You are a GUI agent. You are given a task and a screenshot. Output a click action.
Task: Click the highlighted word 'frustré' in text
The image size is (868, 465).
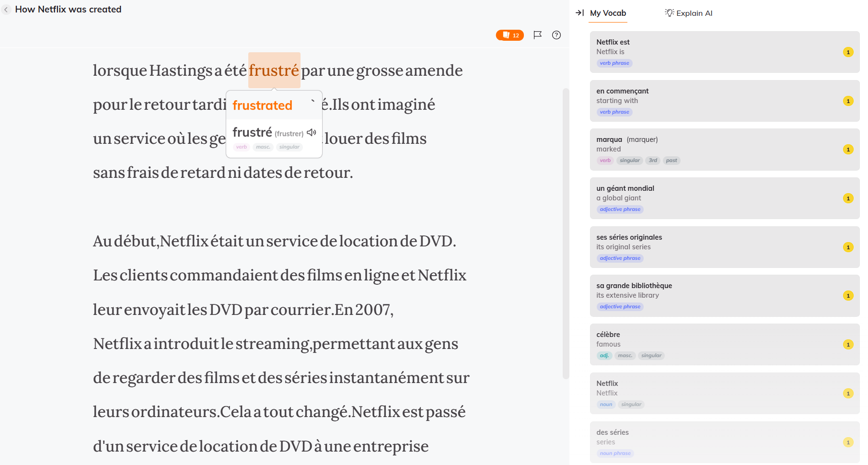(x=274, y=70)
